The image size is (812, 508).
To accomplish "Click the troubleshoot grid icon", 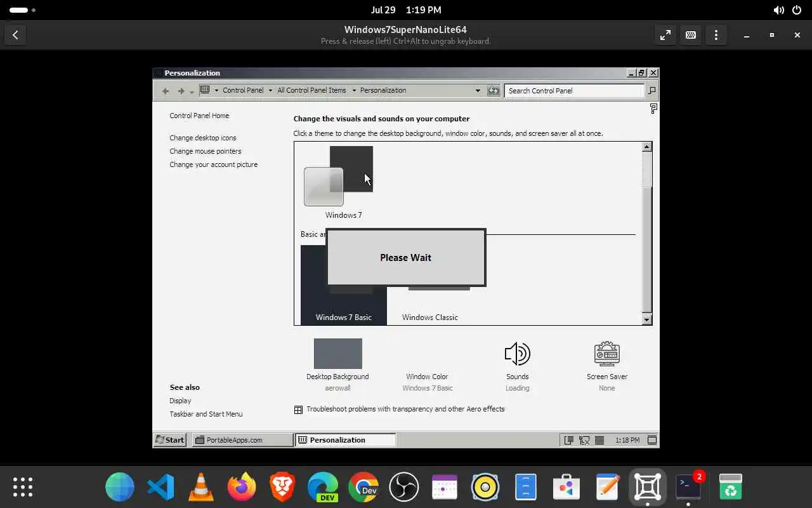I will pyautogui.click(x=298, y=410).
